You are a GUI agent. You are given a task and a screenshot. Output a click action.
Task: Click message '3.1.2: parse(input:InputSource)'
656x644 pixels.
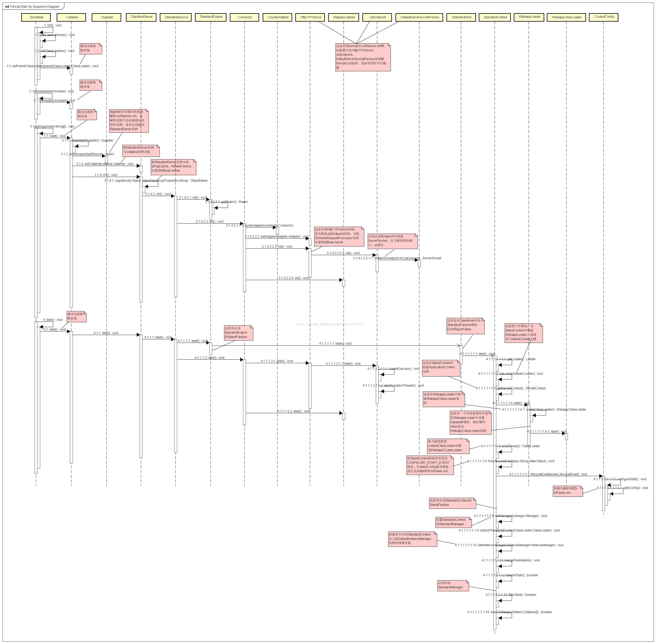[x=88, y=154]
